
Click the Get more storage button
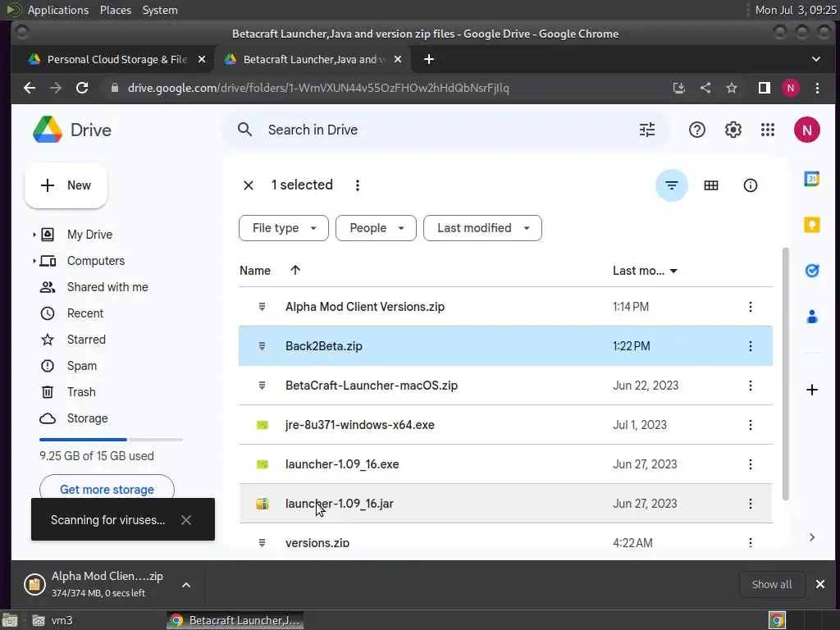(x=107, y=489)
